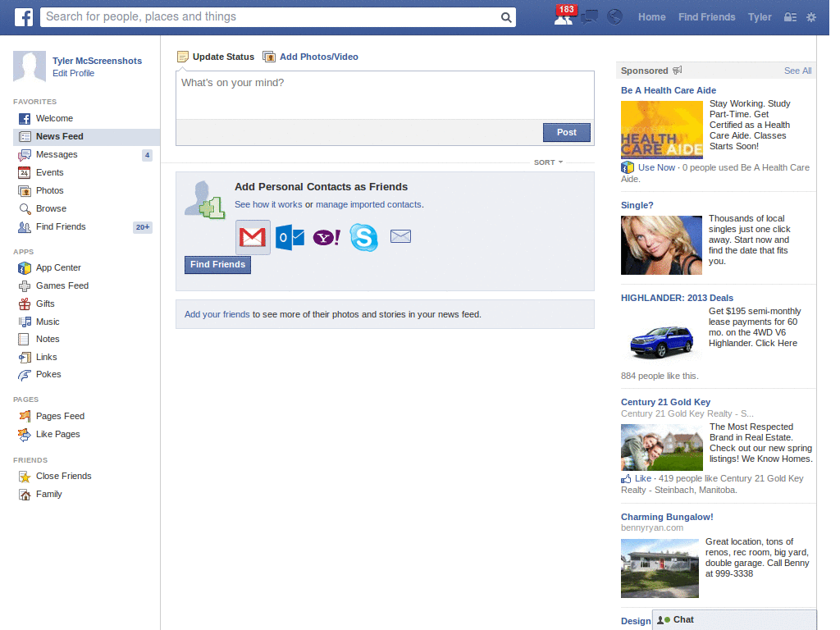Image resolution: width=840 pixels, height=630 pixels.
Task: Click the Find Friends blue button
Action: (217, 265)
